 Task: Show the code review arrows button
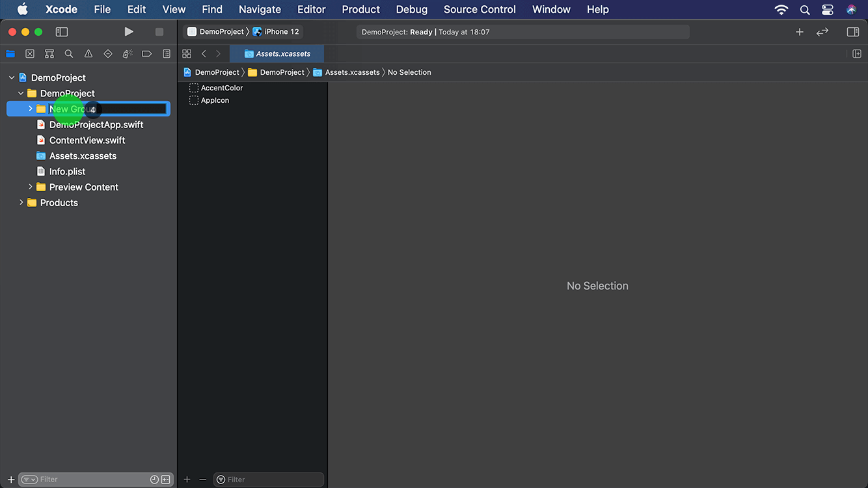click(822, 32)
